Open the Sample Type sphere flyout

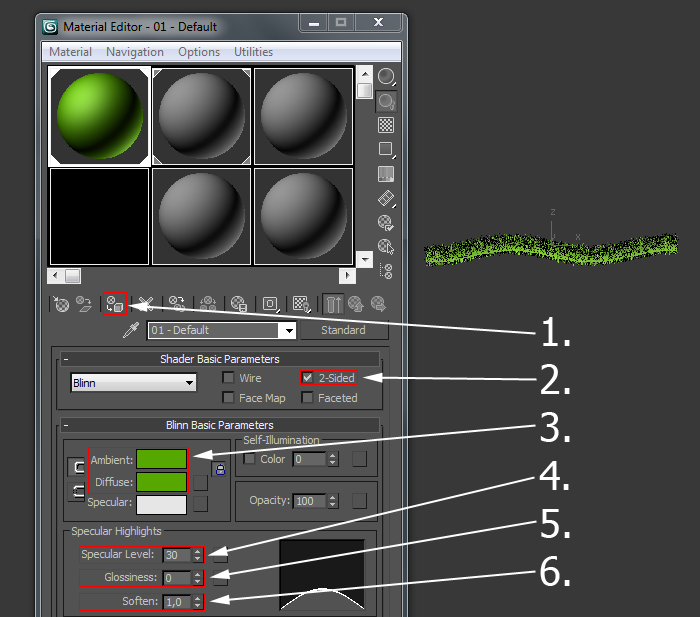[386, 77]
